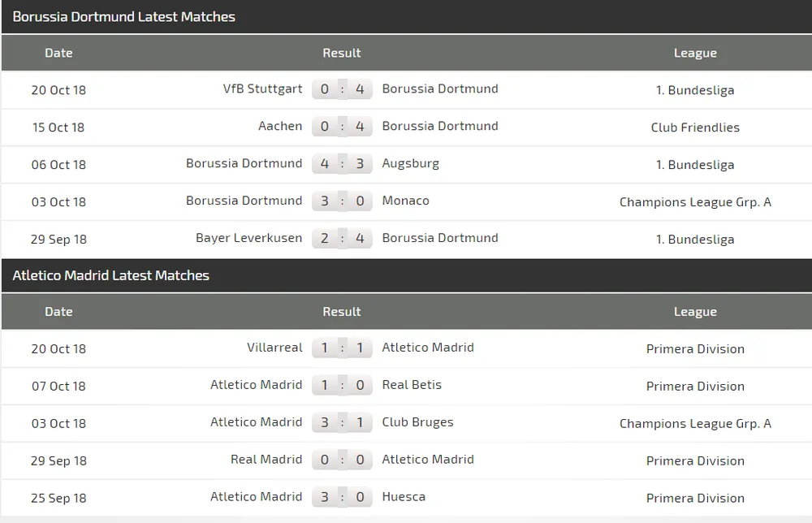
Task: Select Huesca team link
Action: 404,498
